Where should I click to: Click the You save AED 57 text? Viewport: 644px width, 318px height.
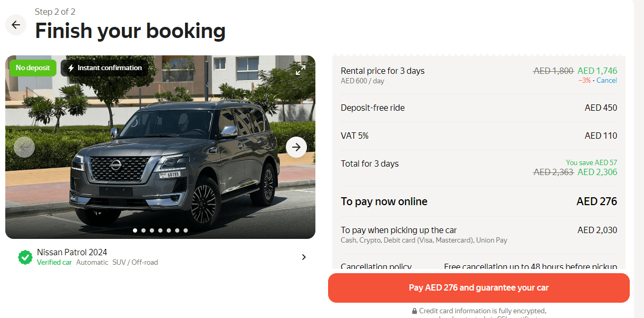pos(591,162)
